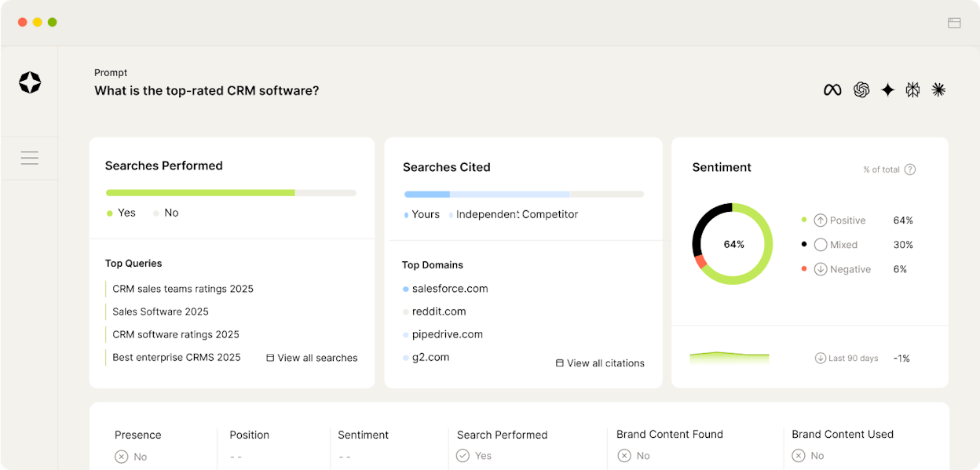Click the 'Search Performed' column header
Viewport: 980px width, 470px height.
[503, 435]
